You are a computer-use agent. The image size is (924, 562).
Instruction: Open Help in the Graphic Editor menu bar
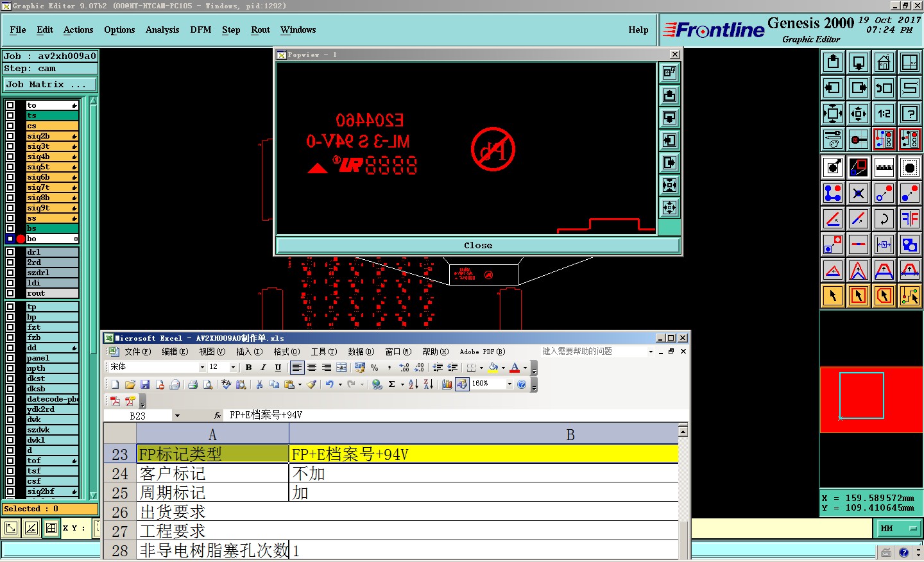638,30
